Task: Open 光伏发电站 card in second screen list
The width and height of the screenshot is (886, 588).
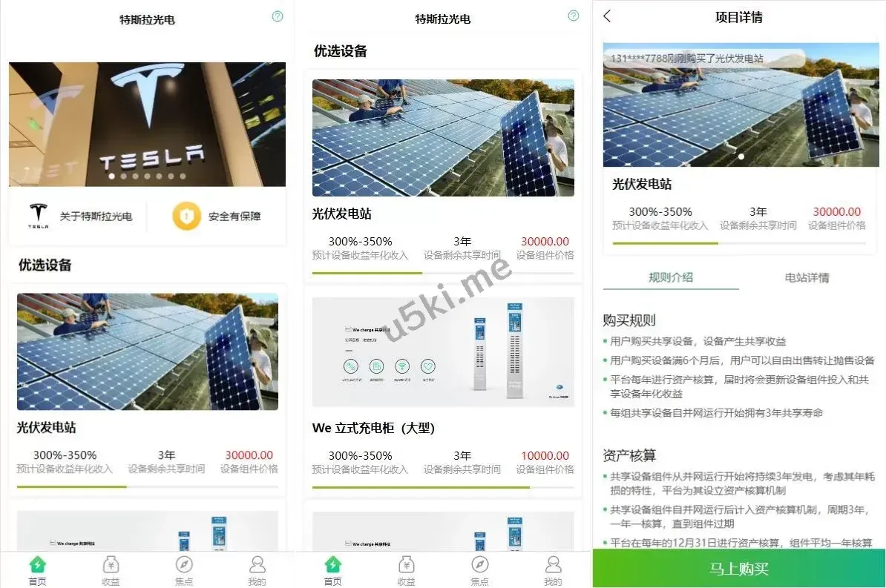Action: 443,176
